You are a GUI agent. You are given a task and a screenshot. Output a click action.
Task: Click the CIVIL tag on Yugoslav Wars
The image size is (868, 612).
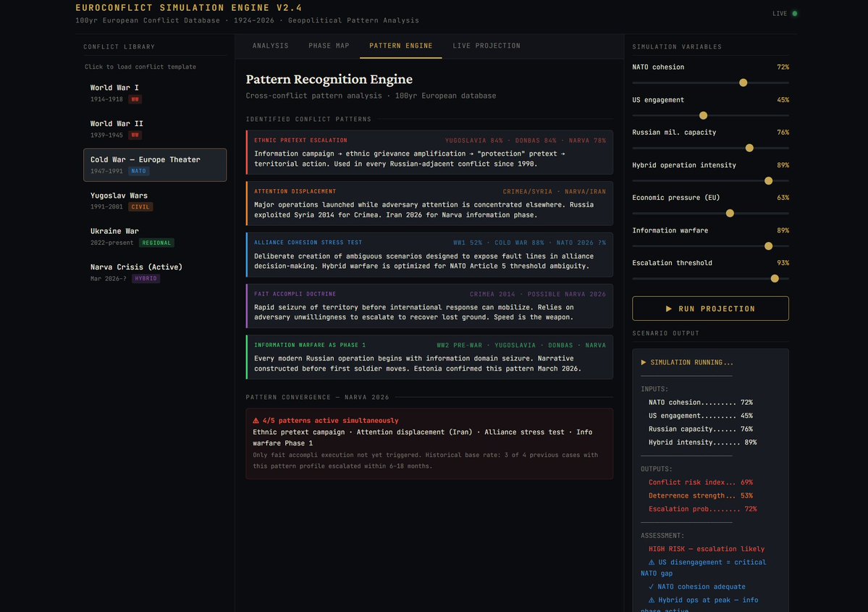pos(140,206)
